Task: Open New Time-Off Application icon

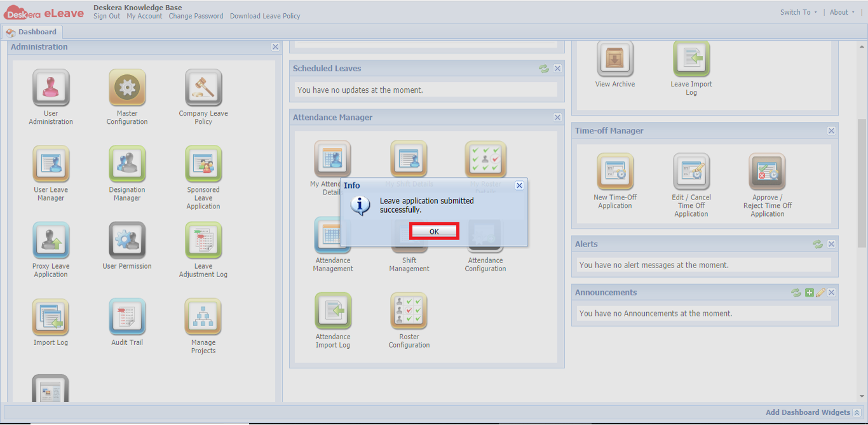Action: coord(615,172)
